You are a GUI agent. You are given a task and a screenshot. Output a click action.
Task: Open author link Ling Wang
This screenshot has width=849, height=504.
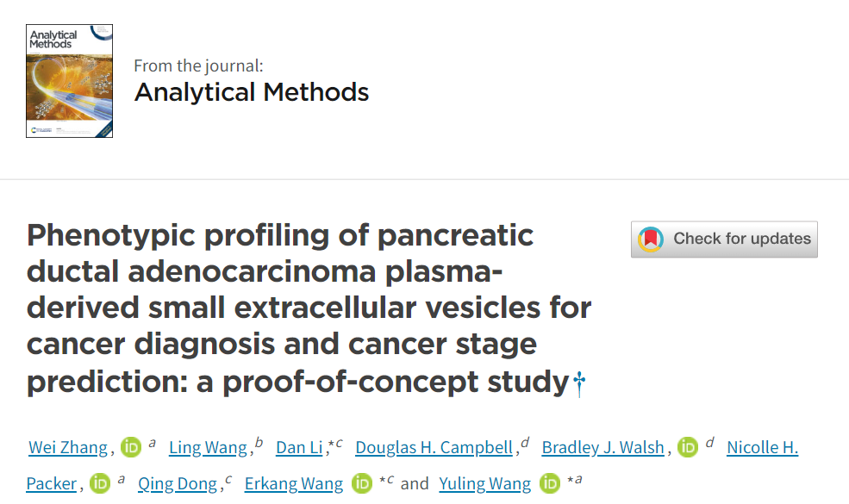click(208, 448)
